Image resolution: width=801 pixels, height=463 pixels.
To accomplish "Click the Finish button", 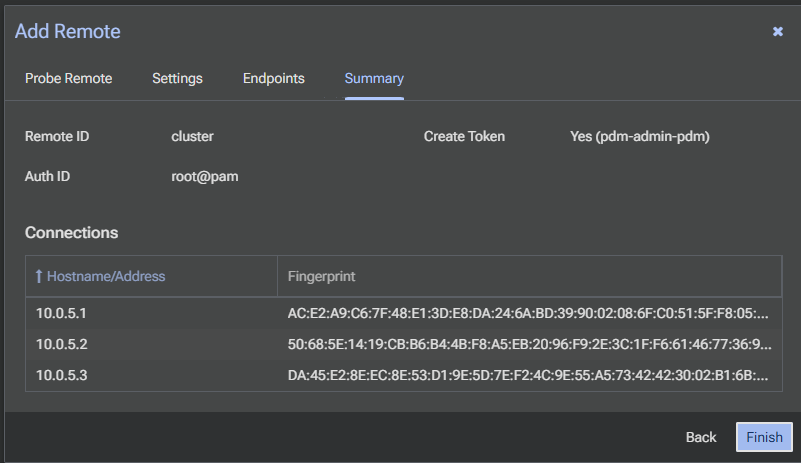I will 764,437.
